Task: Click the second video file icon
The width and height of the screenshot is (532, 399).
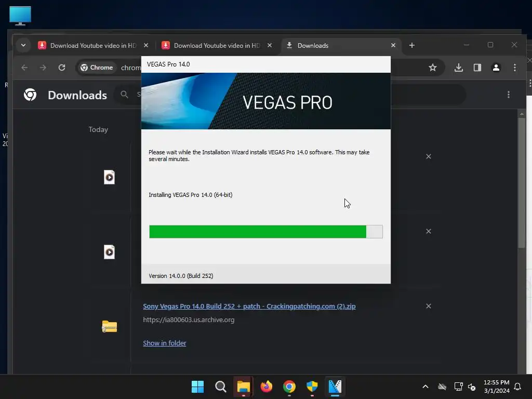Action: click(x=109, y=252)
